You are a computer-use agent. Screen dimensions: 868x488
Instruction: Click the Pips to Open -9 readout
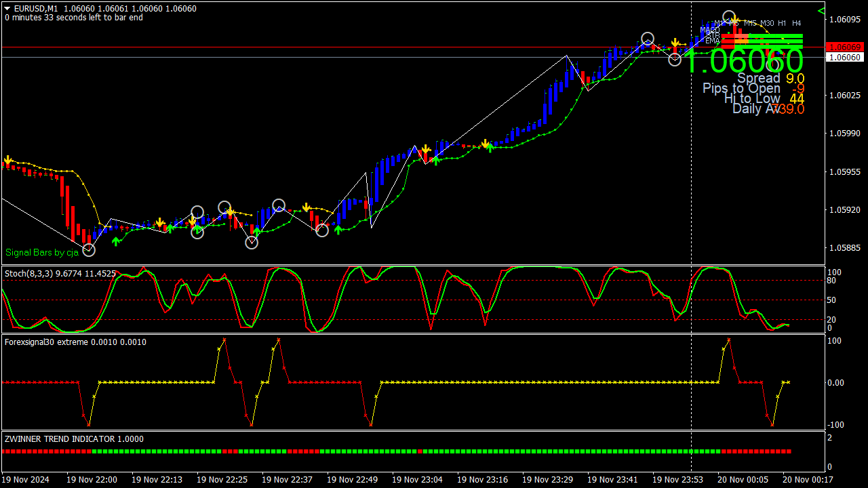click(753, 88)
